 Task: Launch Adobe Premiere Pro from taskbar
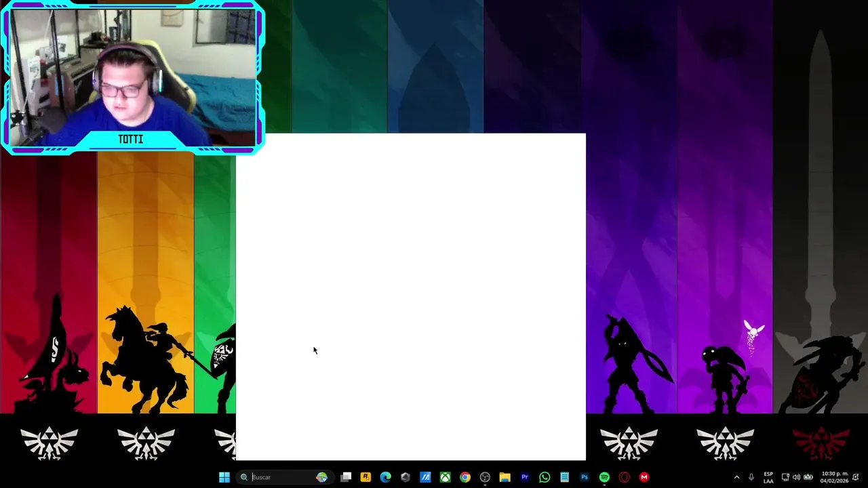coord(524,477)
